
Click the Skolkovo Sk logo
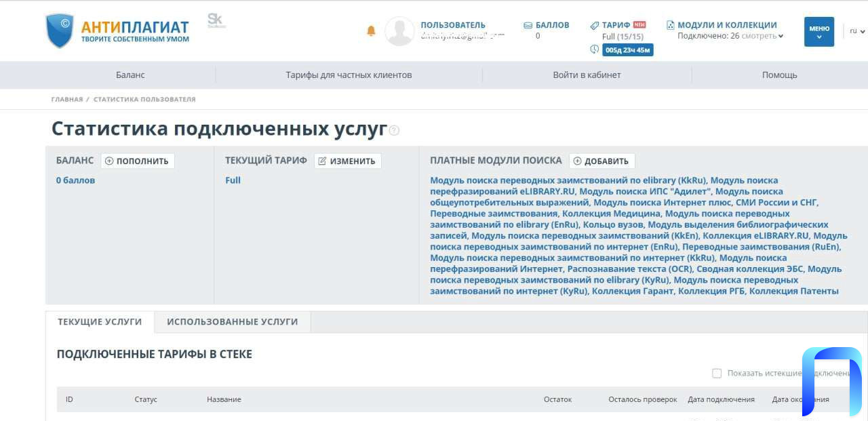coord(216,20)
